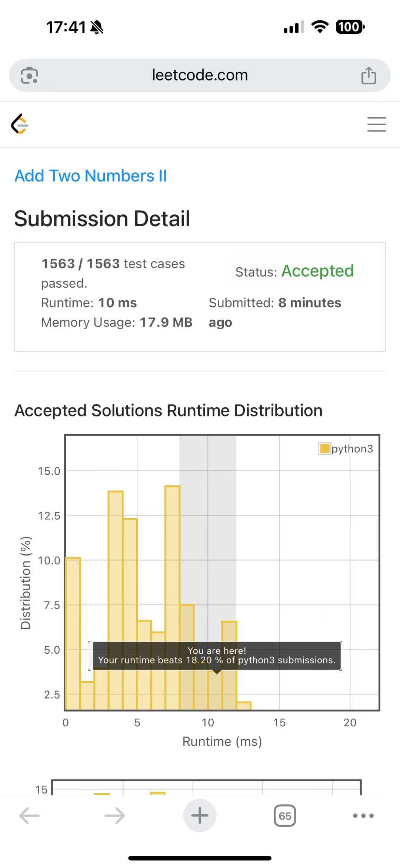Tap the battery indicator in status bar

click(x=350, y=27)
